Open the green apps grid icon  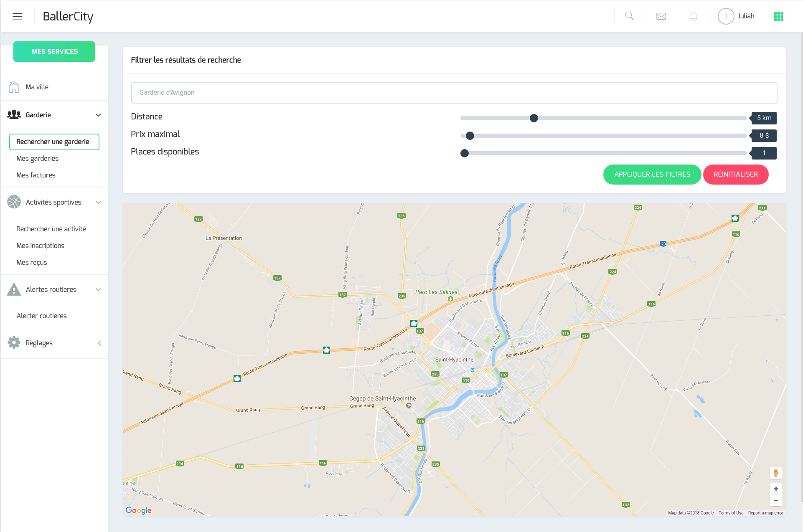coord(778,16)
